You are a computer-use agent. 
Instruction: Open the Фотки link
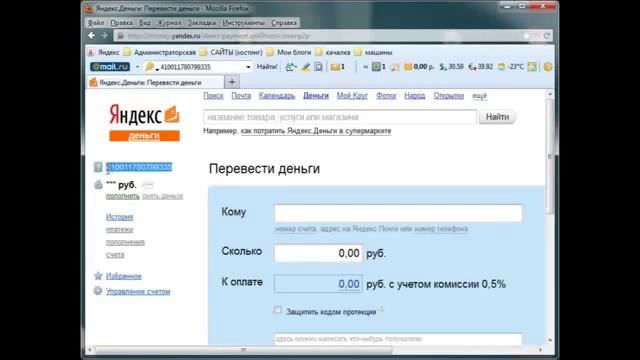(x=386, y=96)
